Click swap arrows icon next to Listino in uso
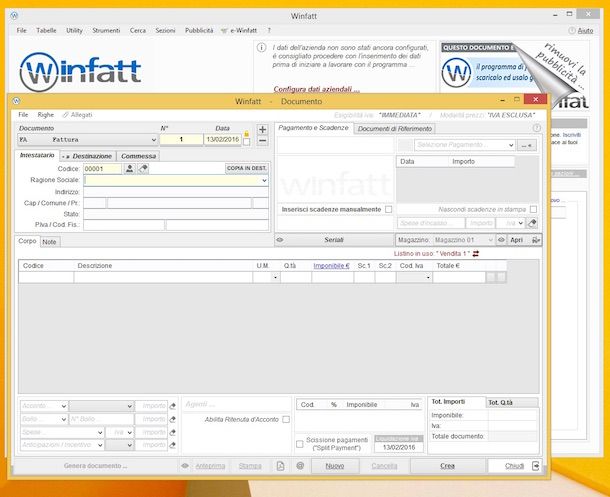Viewport: 610px width, 497px height. point(476,254)
